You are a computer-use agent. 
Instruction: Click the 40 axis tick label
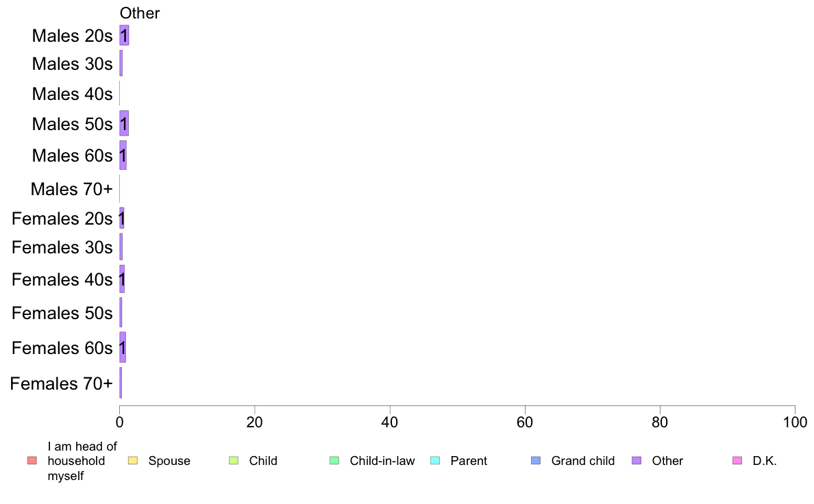pyautogui.click(x=390, y=423)
